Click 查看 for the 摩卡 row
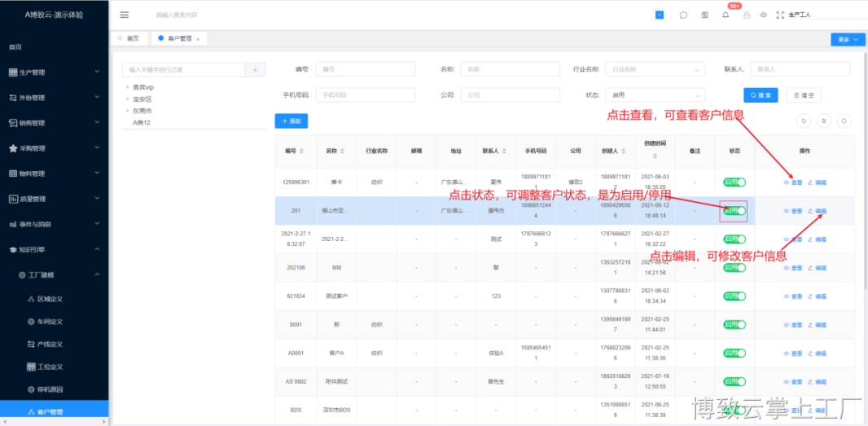 tap(793, 182)
